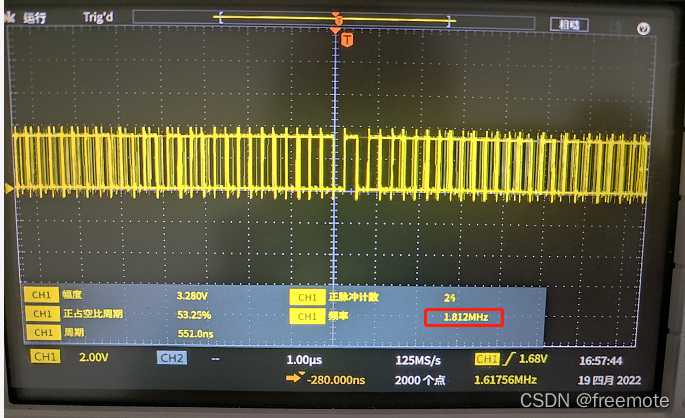
Task: Click the 正脉冲计数 measurement label
Action: click(x=354, y=297)
